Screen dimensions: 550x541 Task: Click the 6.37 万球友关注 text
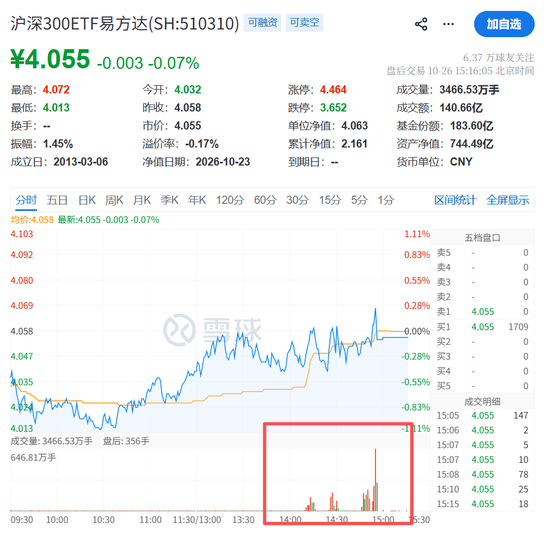click(498, 58)
